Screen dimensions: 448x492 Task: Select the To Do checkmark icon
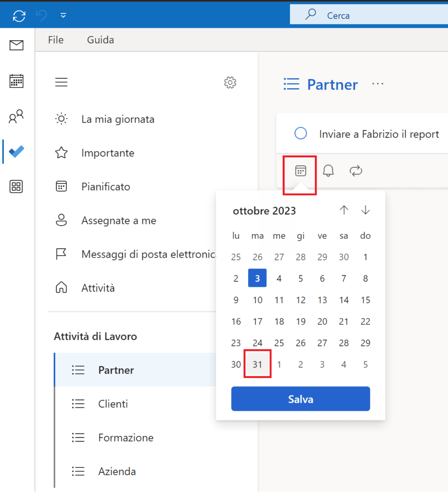tap(16, 151)
